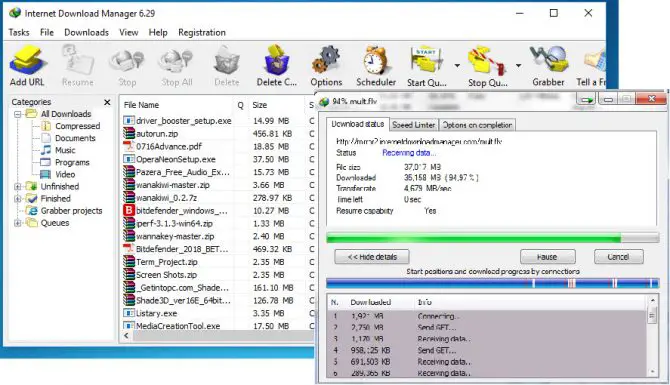670x385 pixels.
Task: Click the Stop Queue toolbar icon
Action: click(488, 66)
